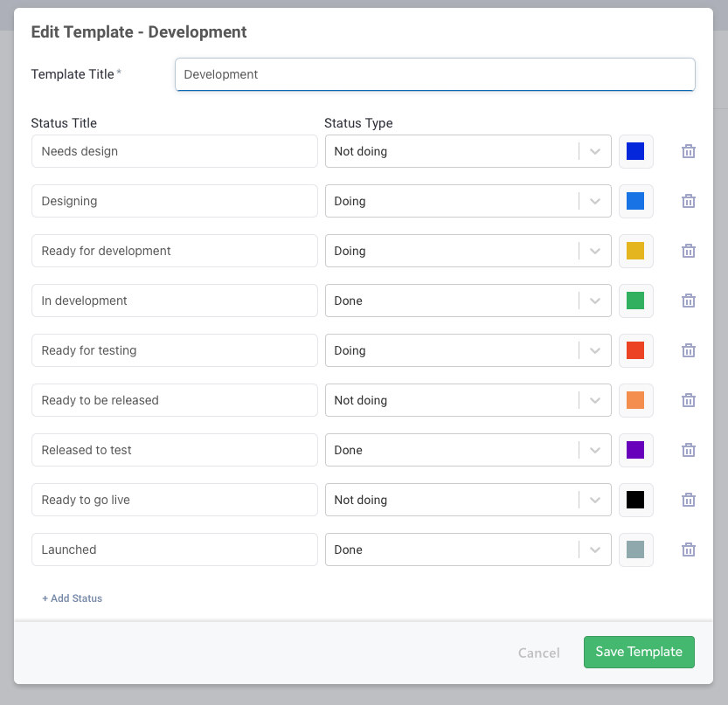This screenshot has width=728, height=705.
Task: Pick the purple color swatch for Released to test
Action: (x=635, y=450)
